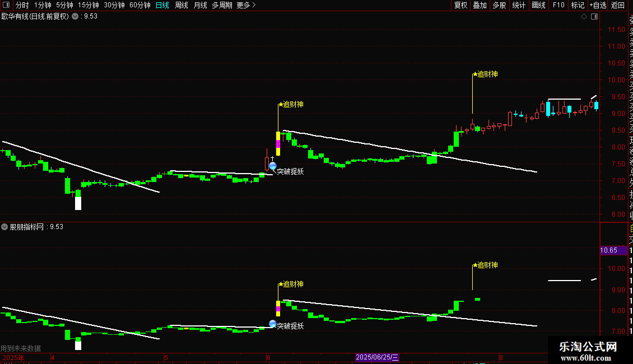Image resolution: width=633 pixels, height=364 pixels.
Task: Open dropdown next to 歌华有线 title
Action: [75, 16]
